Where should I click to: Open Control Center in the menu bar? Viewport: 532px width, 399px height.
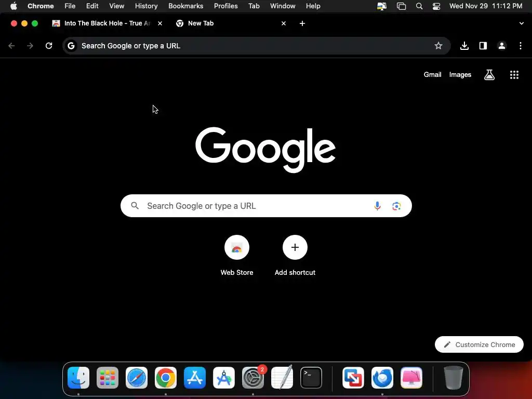[436, 6]
